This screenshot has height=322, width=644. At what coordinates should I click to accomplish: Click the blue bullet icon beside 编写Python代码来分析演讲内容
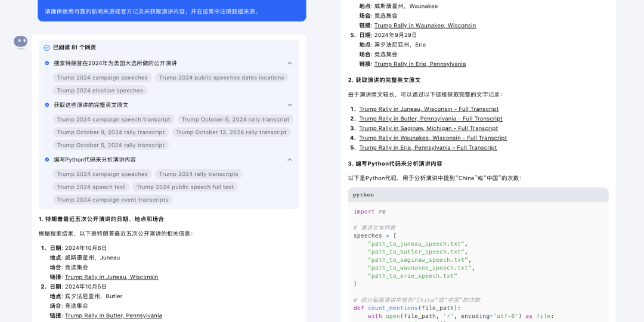(47, 160)
